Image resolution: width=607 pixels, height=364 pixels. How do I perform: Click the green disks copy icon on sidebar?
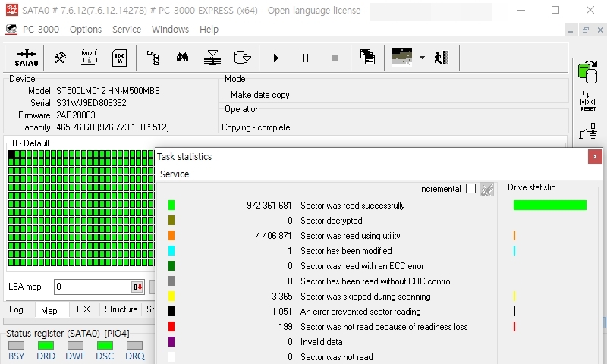click(587, 72)
